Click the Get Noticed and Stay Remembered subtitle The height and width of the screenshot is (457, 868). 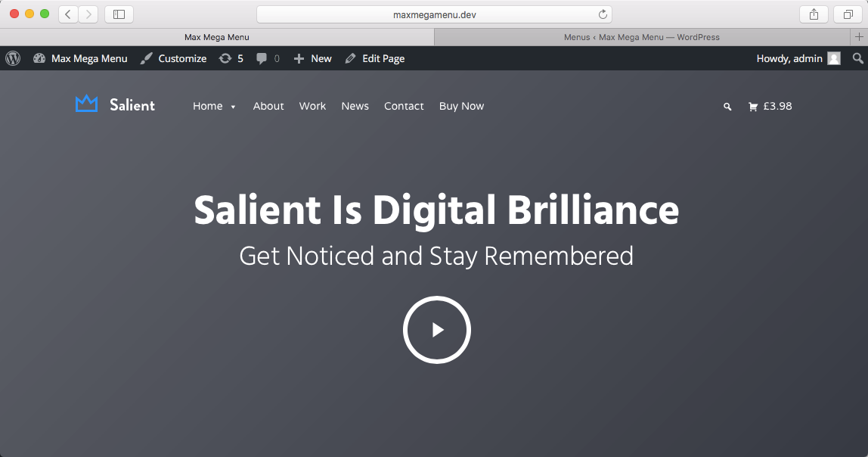pos(436,256)
